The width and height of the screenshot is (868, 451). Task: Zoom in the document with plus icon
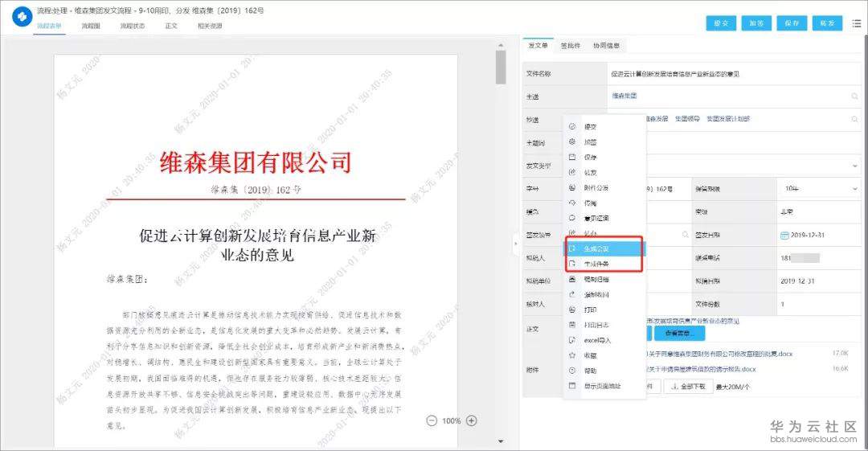[472, 420]
